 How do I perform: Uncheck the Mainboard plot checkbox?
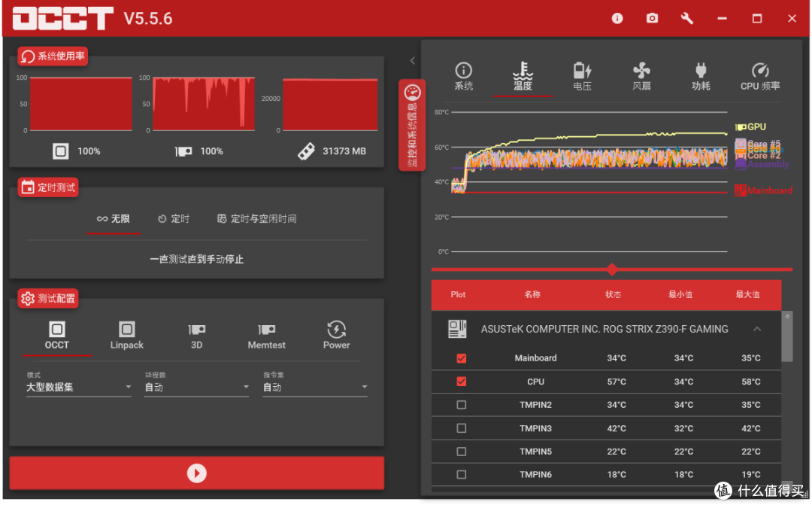click(461, 358)
